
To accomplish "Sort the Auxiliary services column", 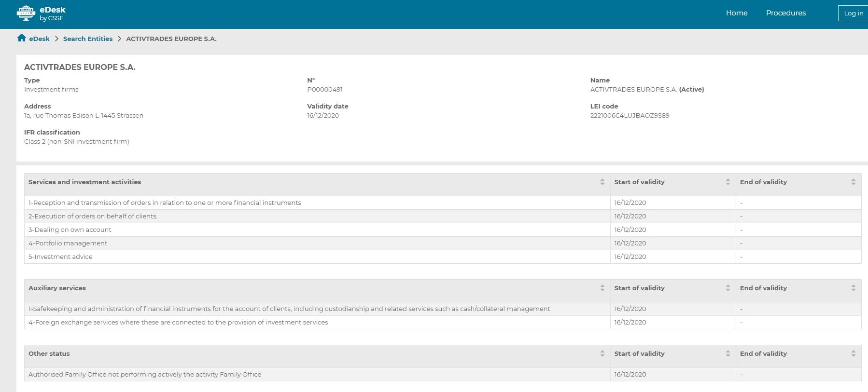I will (x=602, y=288).
